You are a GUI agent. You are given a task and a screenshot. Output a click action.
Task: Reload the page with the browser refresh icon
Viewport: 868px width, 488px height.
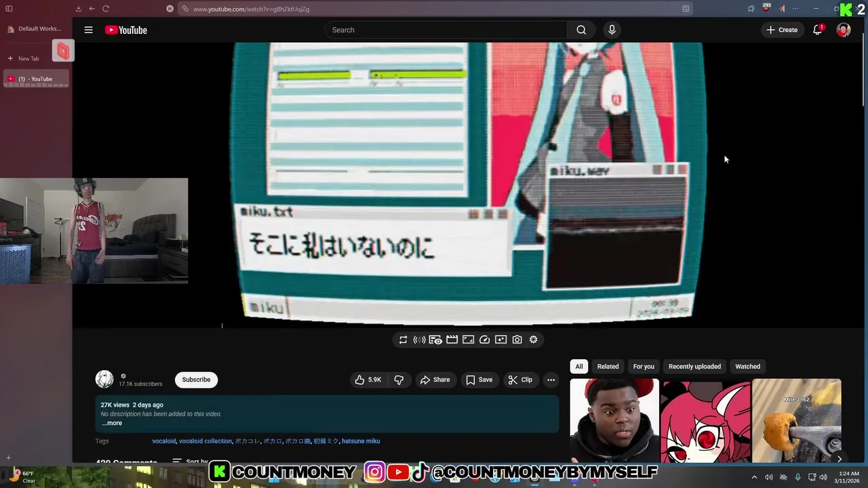tap(106, 9)
